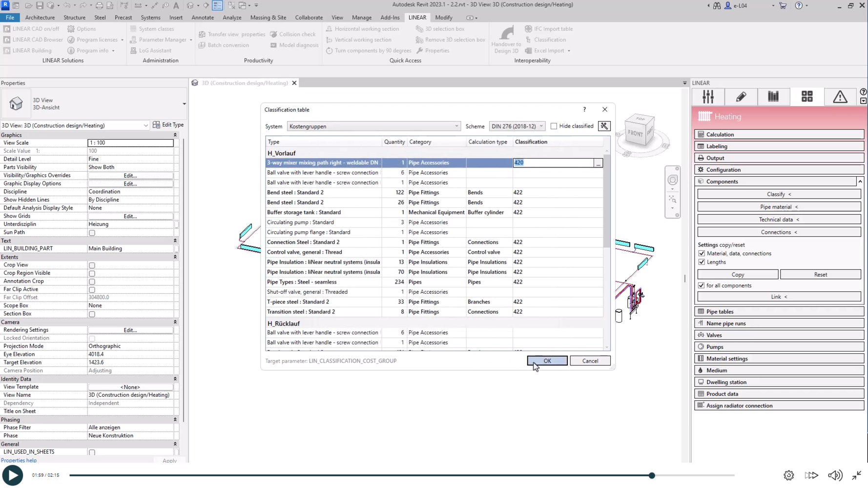Click the classification table vertical scrollbar
This screenshot has height=488, width=868.
[x=607, y=200]
